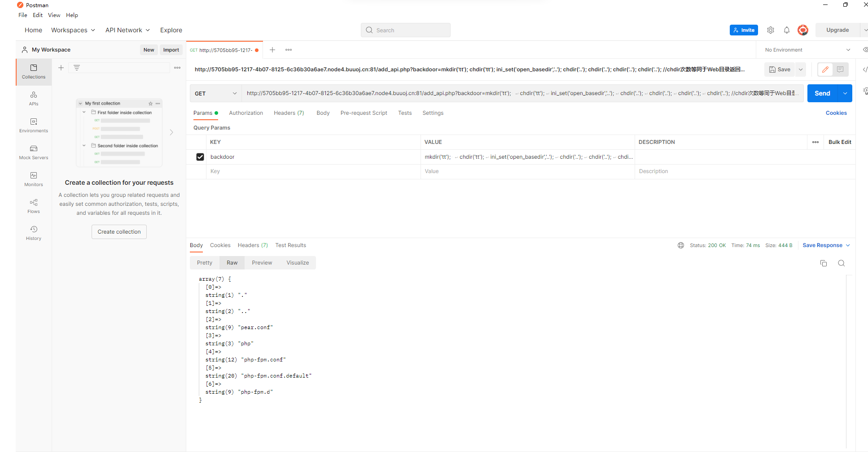Switch to the request Body tab

point(323,113)
